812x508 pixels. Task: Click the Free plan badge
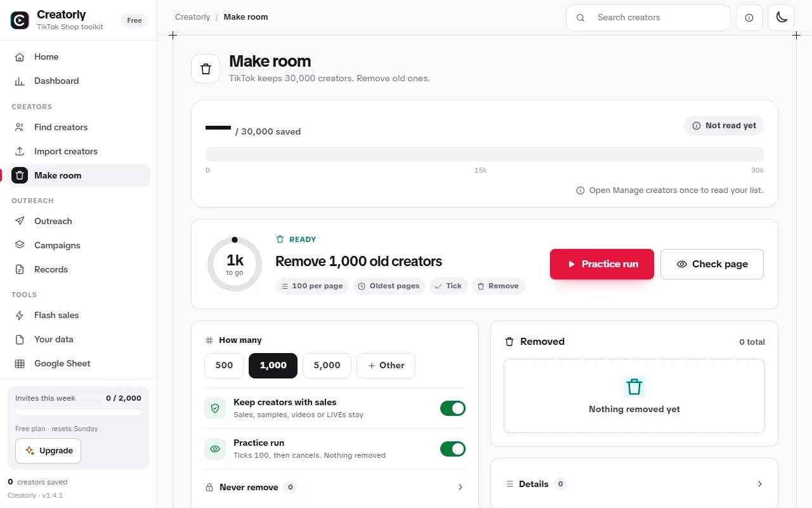tap(134, 20)
